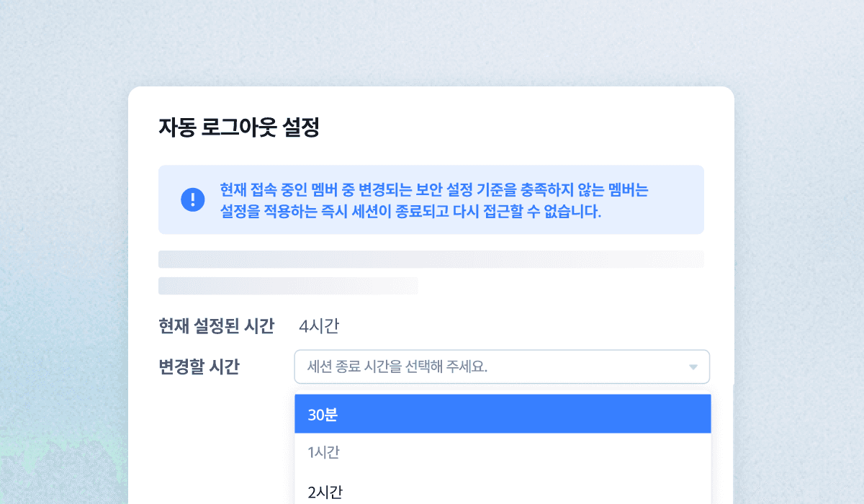Click inside the blue notice banner
The height and width of the screenshot is (504, 864).
click(x=431, y=199)
